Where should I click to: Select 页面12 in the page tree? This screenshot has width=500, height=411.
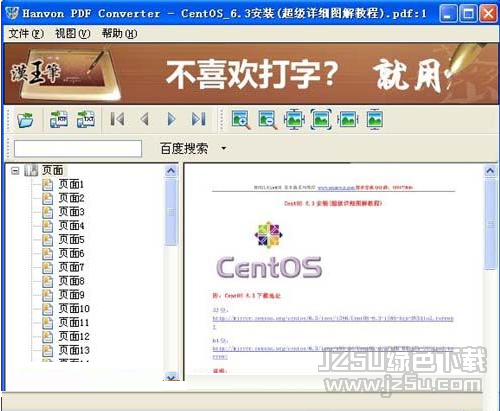pos(74,336)
